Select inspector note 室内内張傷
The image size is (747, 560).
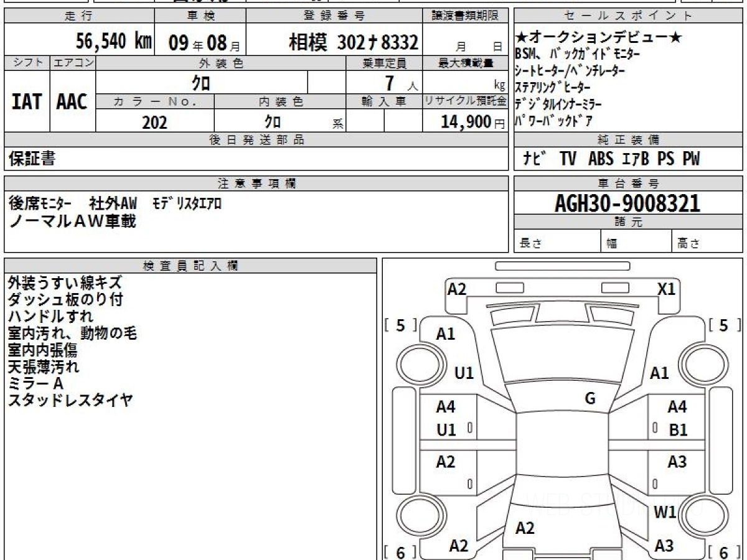42,350
